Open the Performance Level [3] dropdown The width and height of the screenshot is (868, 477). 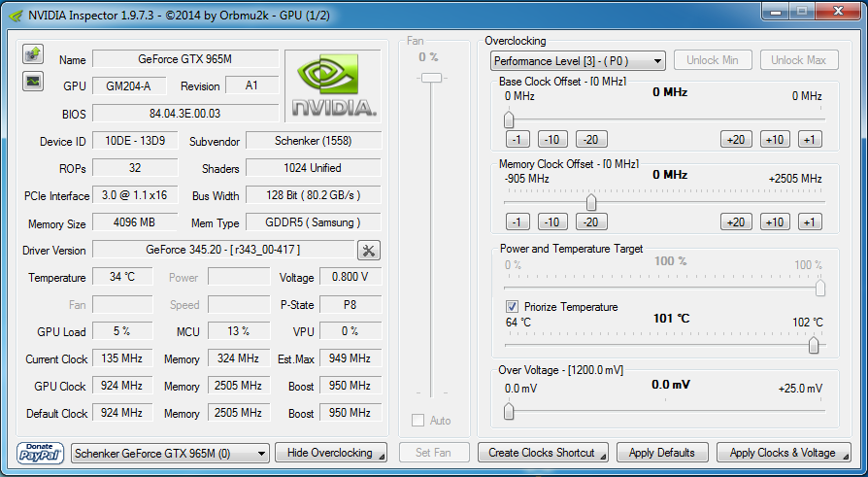click(x=578, y=61)
